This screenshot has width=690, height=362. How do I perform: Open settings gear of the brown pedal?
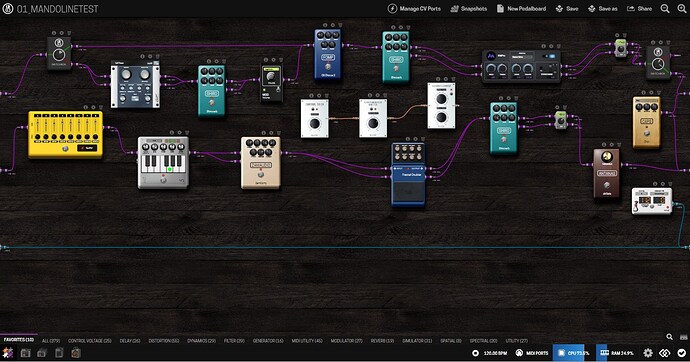(x=611, y=144)
